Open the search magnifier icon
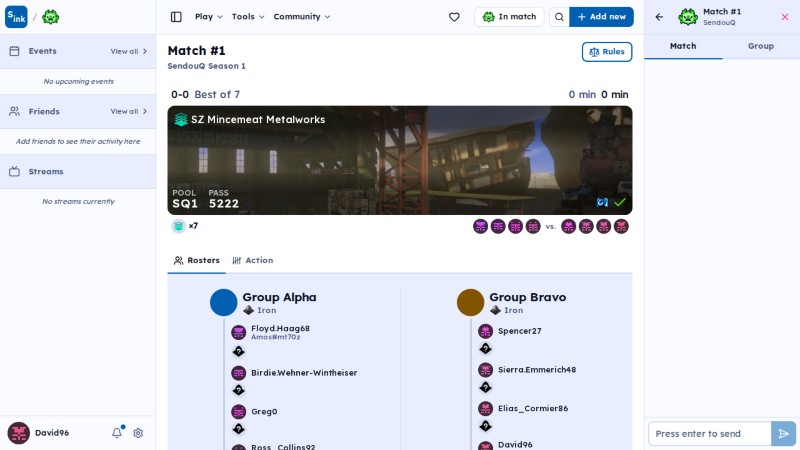Screen dimensions: 800x450 pyautogui.click(x=559, y=17)
